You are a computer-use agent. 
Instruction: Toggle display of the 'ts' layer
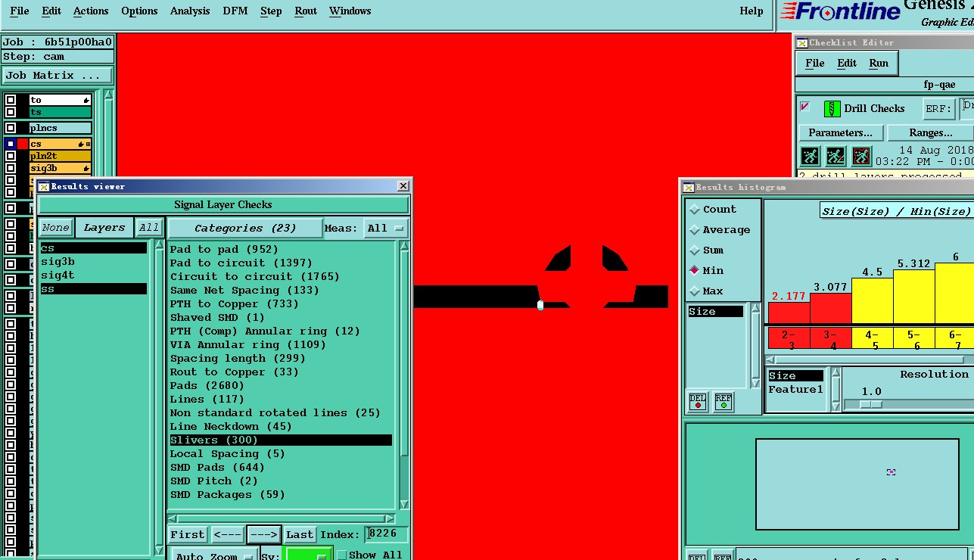tap(11, 112)
